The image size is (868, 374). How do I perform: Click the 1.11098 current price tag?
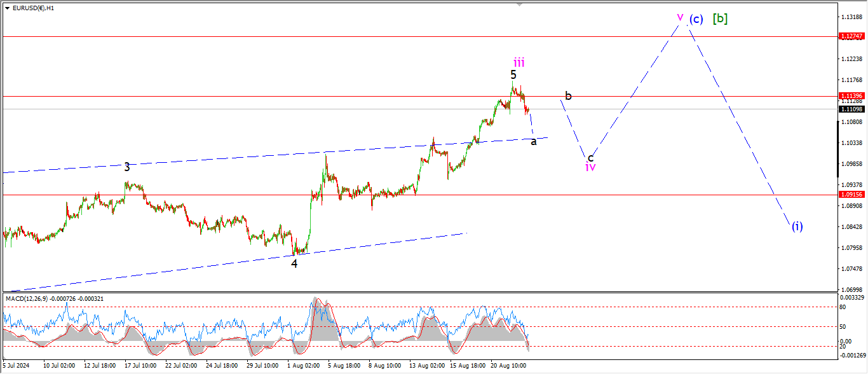850,109
